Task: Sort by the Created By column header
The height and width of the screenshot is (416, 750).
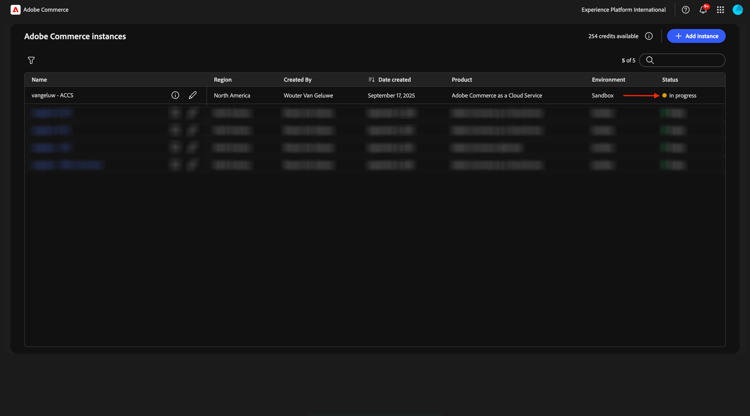Action: [298, 80]
